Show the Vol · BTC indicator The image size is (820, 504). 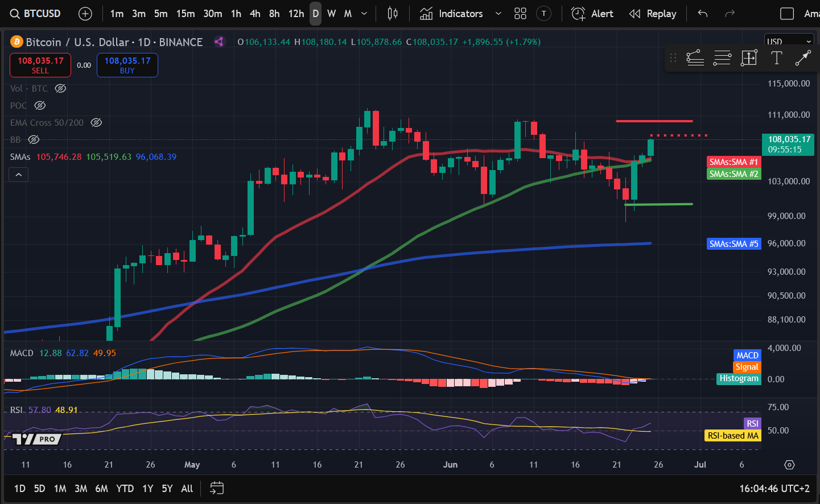60,88
